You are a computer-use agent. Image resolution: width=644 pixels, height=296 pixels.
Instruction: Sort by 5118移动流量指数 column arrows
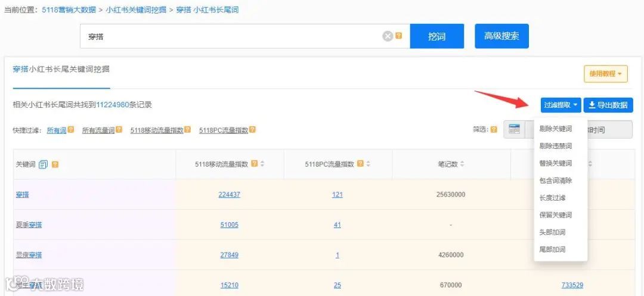click(262, 164)
